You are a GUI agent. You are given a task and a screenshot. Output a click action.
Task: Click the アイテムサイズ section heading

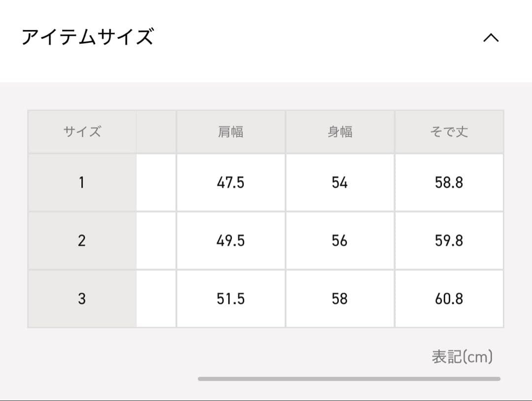[88, 37]
